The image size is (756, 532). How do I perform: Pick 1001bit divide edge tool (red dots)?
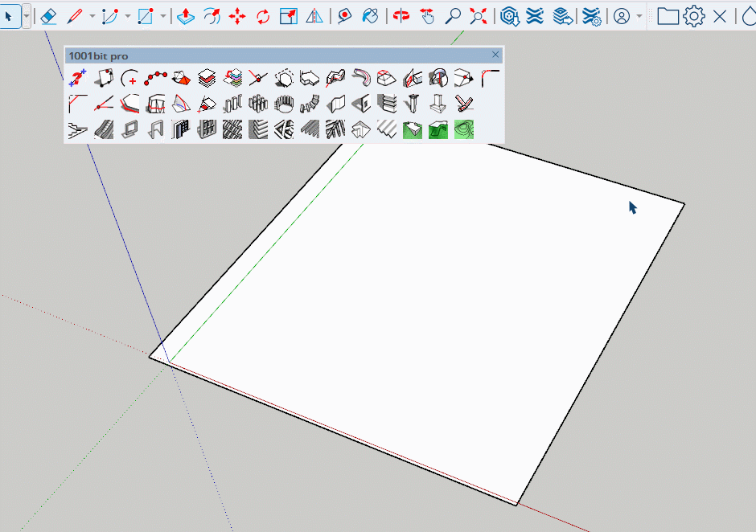[x=155, y=78]
